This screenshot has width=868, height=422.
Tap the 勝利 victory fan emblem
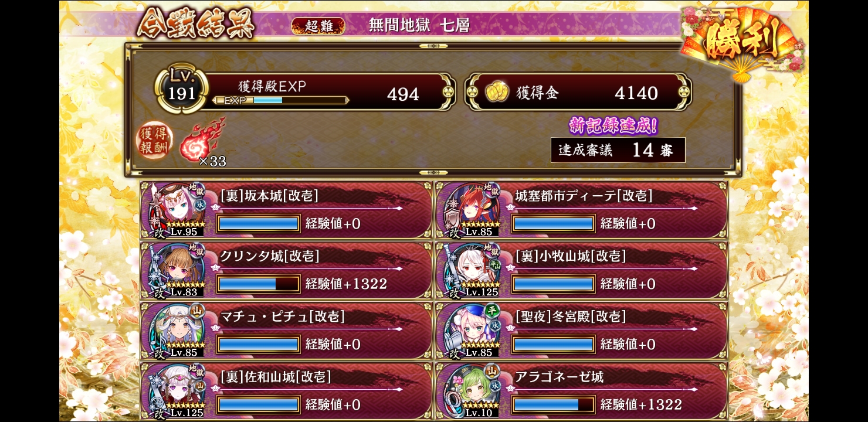[743, 41]
